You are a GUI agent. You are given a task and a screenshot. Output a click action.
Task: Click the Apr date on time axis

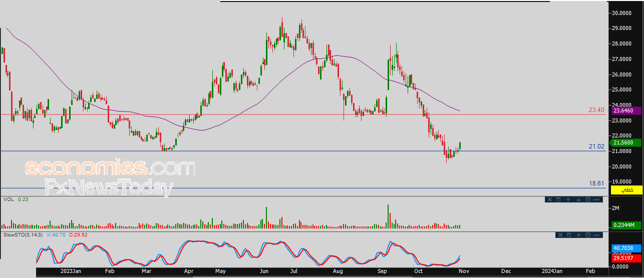click(189, 271)
